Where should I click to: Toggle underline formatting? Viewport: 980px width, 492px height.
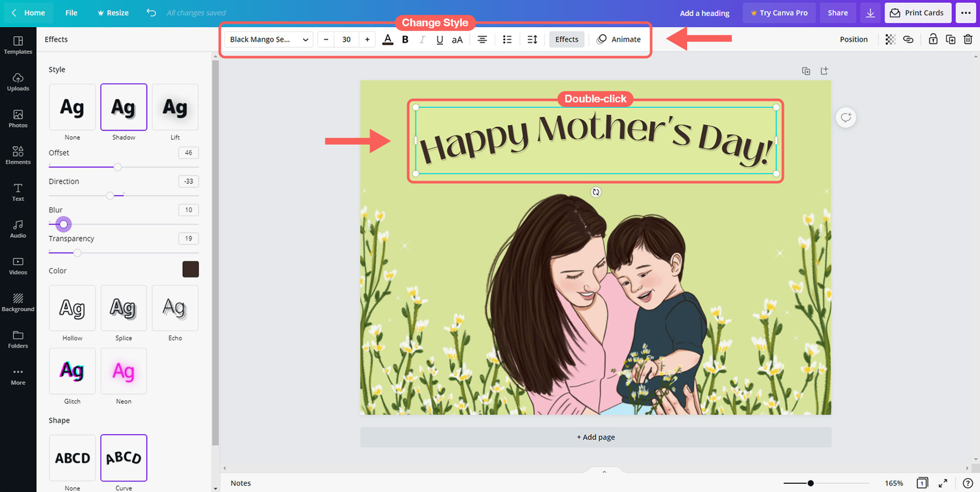[x=439, y=39]
